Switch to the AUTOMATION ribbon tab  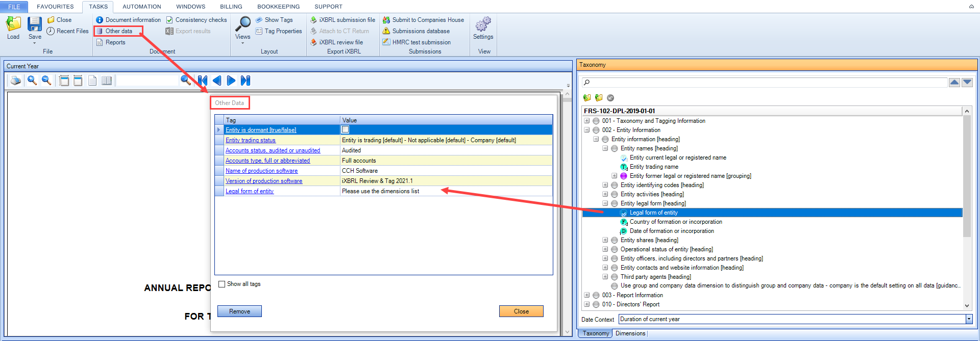pyautogui.click(x=142, y=7)
